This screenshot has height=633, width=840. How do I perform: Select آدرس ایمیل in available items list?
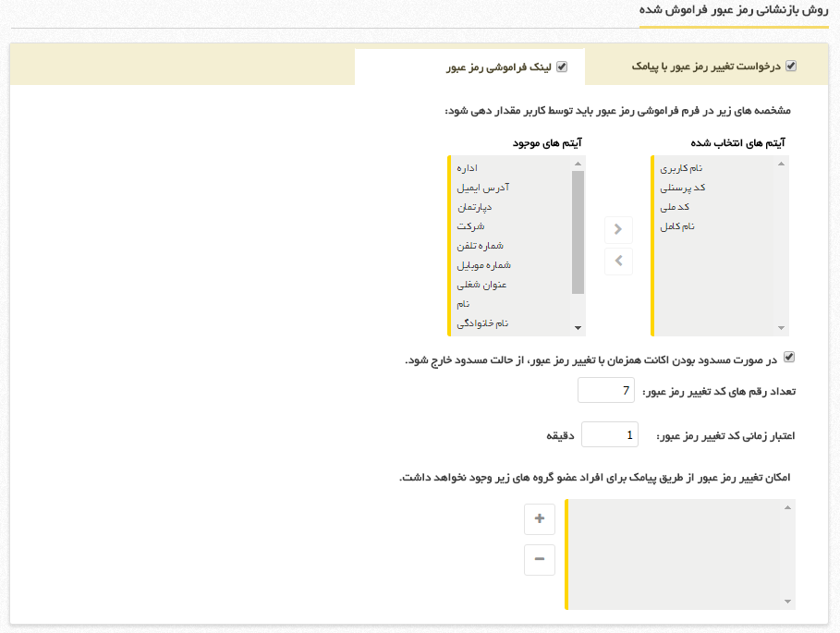pyautogui.click(x=483, y=188)
